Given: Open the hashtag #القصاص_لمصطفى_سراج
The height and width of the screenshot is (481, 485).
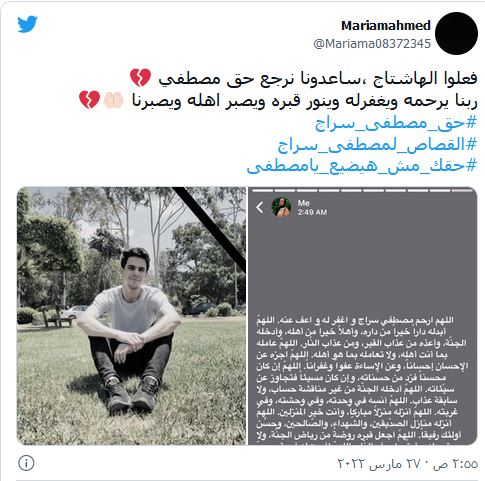Looking at the screenshot, I should point(377,145).
